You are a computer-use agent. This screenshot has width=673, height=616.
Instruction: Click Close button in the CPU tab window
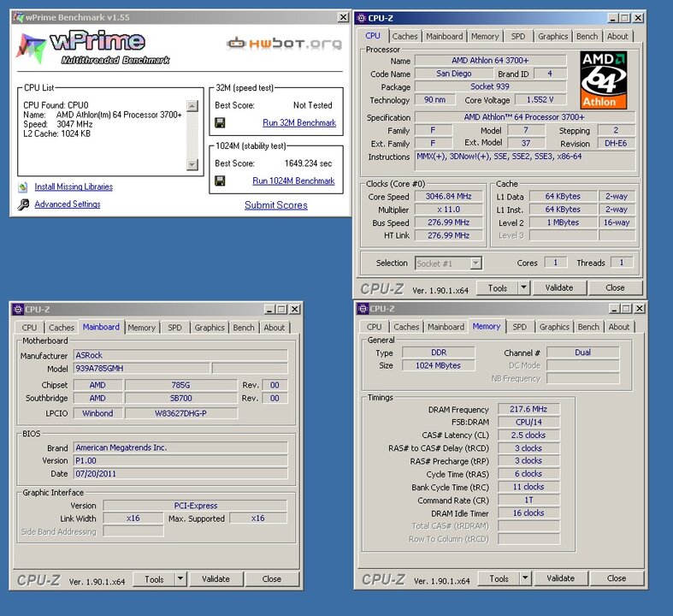(x=615, y=287)
